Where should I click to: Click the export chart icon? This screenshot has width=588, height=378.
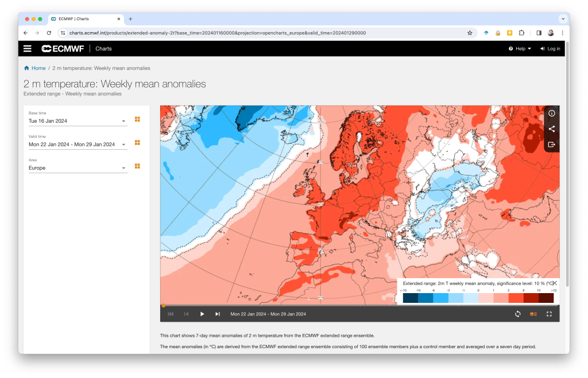click(551, 145)
